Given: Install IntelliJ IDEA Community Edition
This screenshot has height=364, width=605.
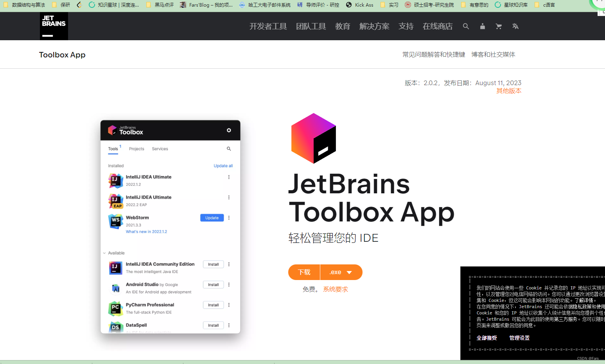Looking at the screenshot, I should pyautogui.click(x=214, y=264).
